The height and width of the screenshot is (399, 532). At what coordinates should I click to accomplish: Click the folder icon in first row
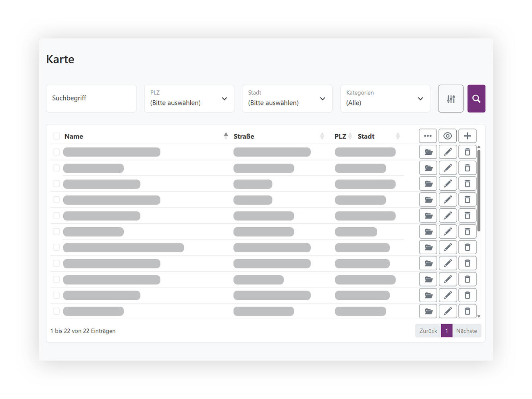coord(428,152)
